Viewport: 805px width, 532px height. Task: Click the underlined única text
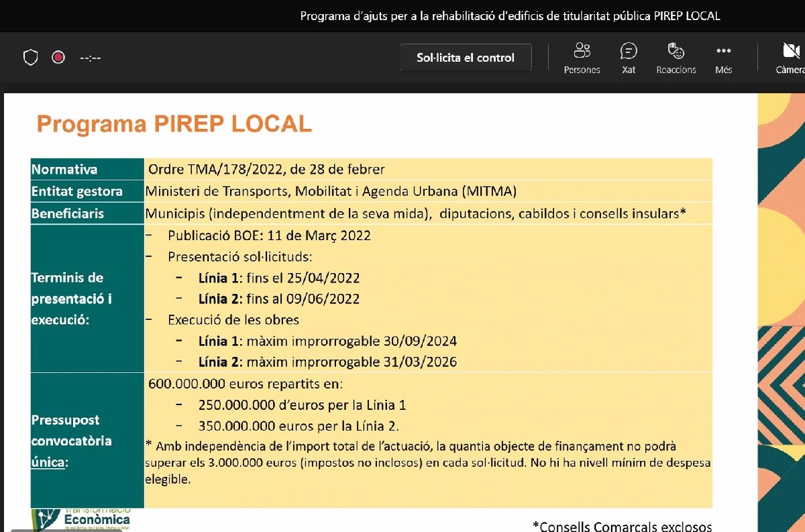pos(48,463)
